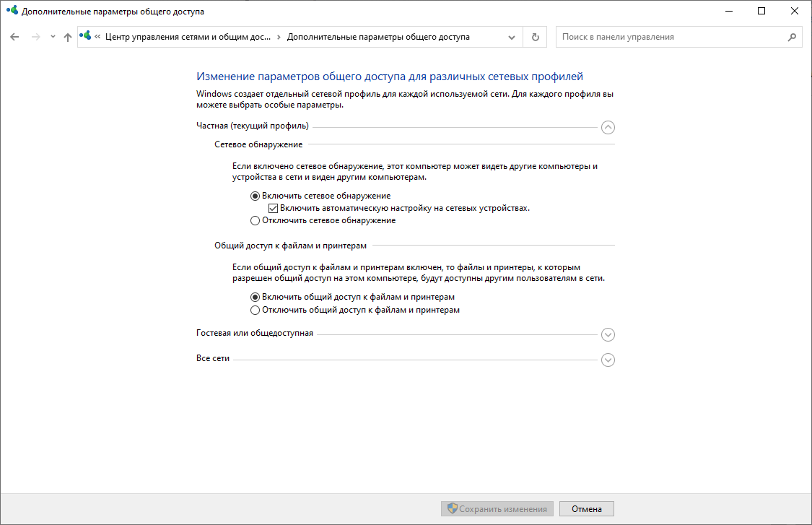This screenshot has width=812, height=525.
Task: Expand the arrow after 'Центр управления сетями' breadcrumb
Action: 279,37
